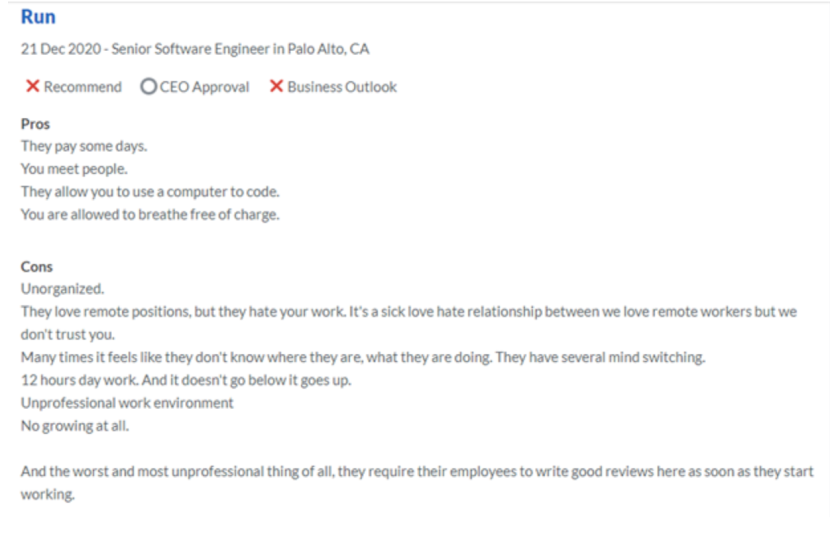Image resolution: width=830 pixels, height=533 pixels.
Task: Click the text "You meet people."
Action: point(74,169)
